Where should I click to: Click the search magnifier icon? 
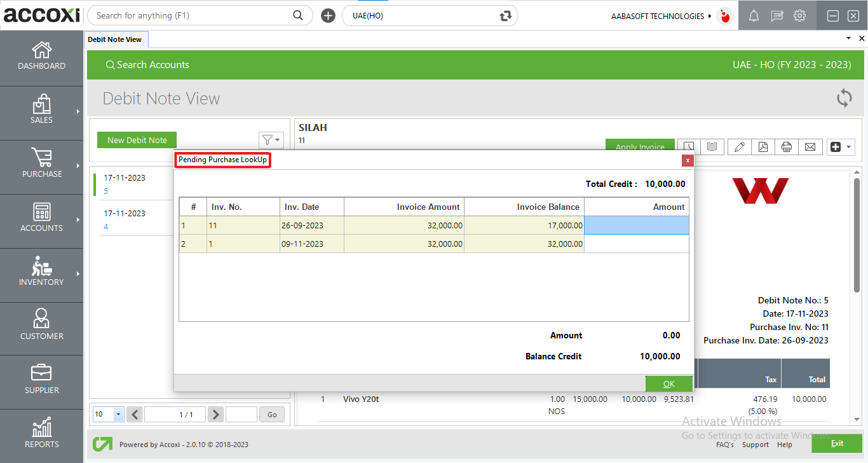pos(297,15)
